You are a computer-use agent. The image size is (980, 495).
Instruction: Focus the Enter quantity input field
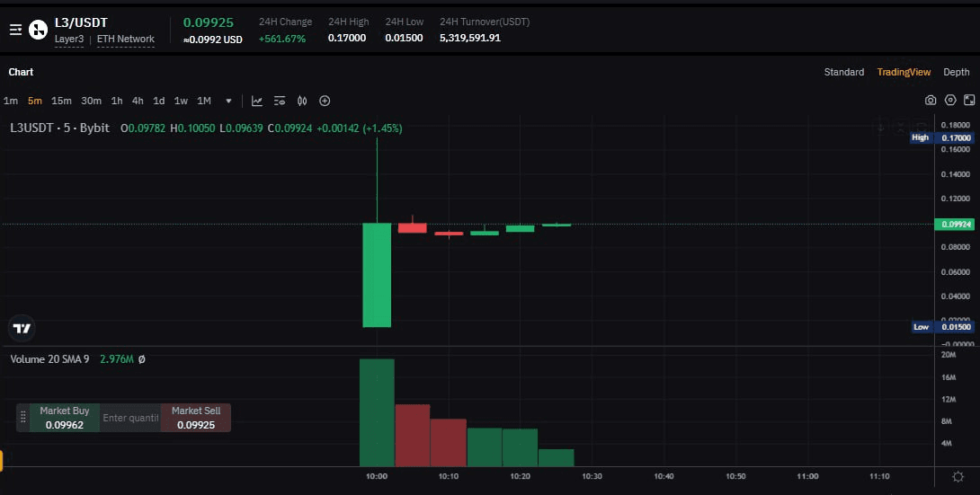click(130, 418)
